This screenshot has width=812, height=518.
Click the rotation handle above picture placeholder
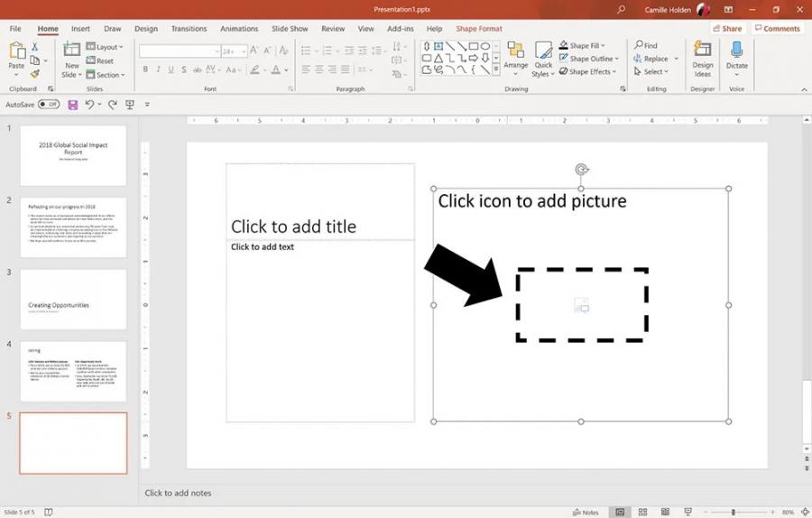click(x=581, y=170)
